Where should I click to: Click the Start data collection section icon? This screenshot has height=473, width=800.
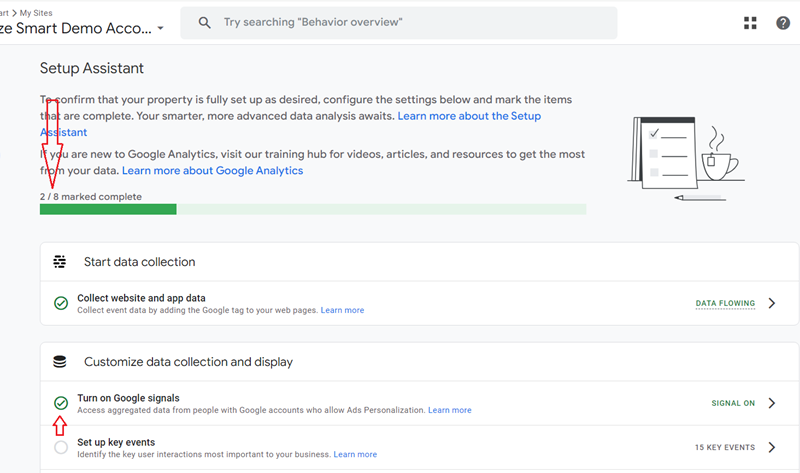coord(60,262)
